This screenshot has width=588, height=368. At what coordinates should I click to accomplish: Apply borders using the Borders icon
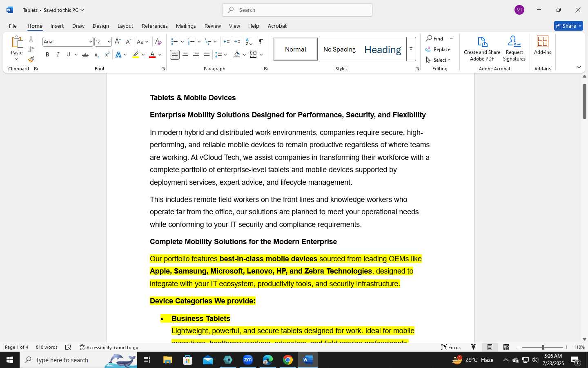coord(254,55)
